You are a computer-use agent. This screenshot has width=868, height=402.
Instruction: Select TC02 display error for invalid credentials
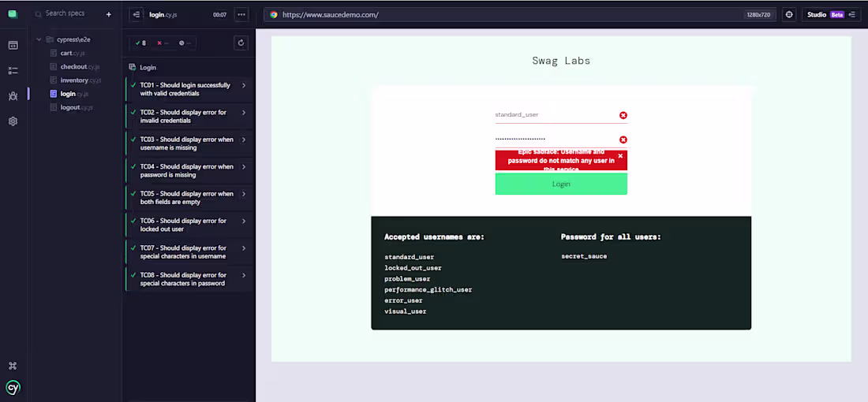point(190,116)
